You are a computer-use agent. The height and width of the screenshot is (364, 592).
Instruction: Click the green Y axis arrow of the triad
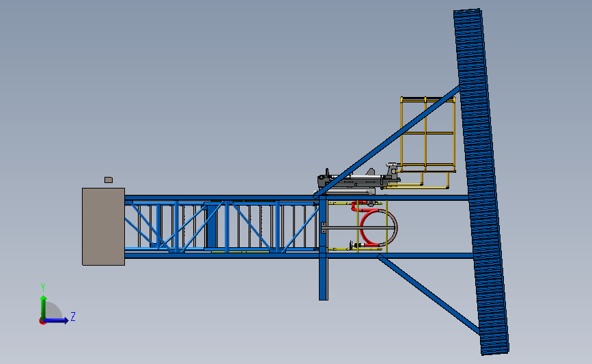[44, 307]
